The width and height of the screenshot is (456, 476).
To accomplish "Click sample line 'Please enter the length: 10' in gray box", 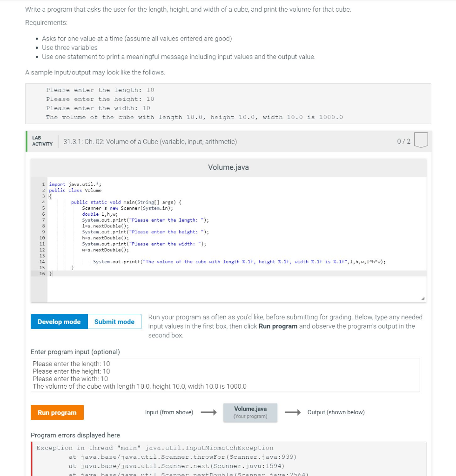I will coord(100,90).
